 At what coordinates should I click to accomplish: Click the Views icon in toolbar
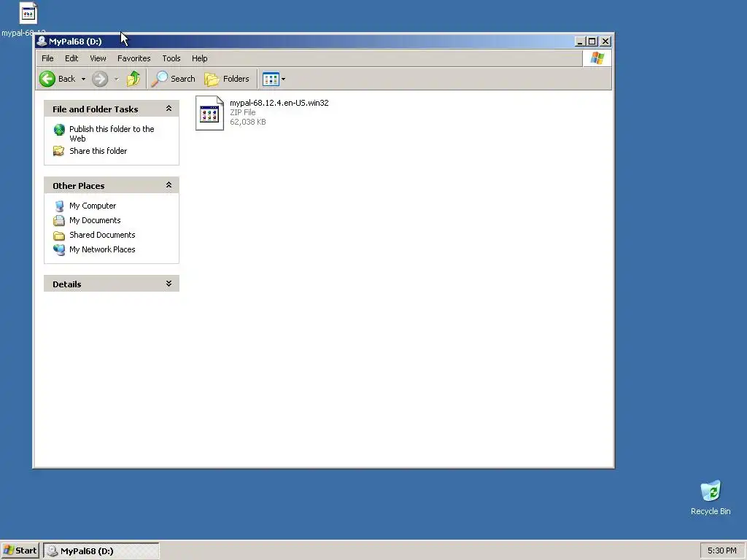click(x=271, y=79)
